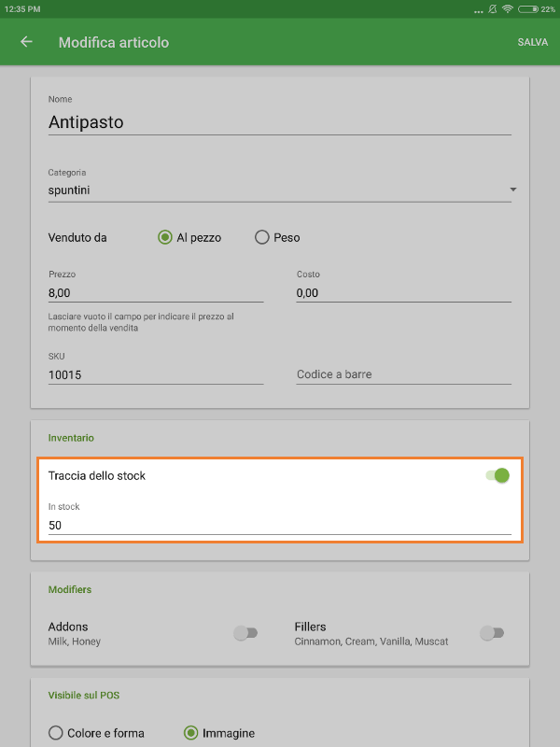Enable the Fillers modifier
The height and width of the screenshot is (747, 560).
(492, 632)
